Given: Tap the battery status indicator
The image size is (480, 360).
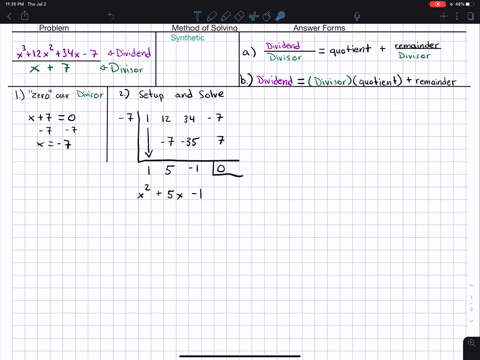Looking at the screenshot, I should [470, 4].
